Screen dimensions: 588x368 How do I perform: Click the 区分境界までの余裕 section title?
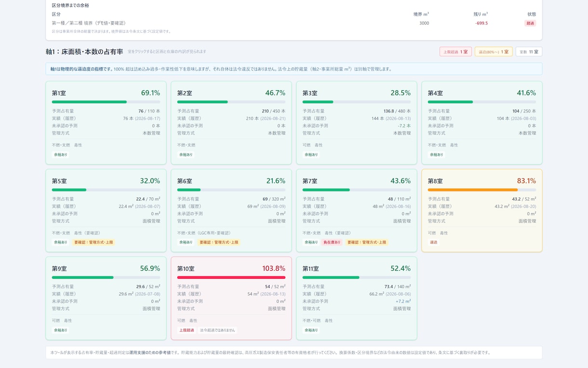pos(70,5)
